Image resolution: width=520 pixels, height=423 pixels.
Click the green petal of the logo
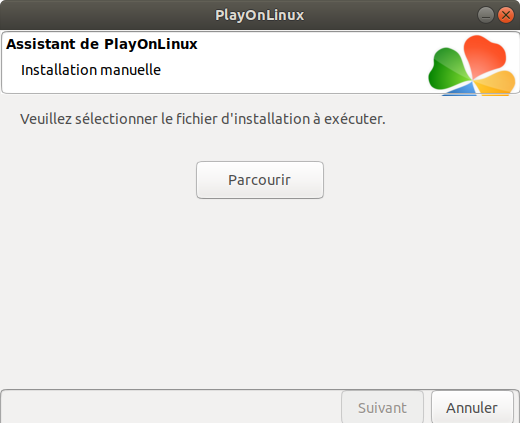pyautogui.click(x=448, y=69)
